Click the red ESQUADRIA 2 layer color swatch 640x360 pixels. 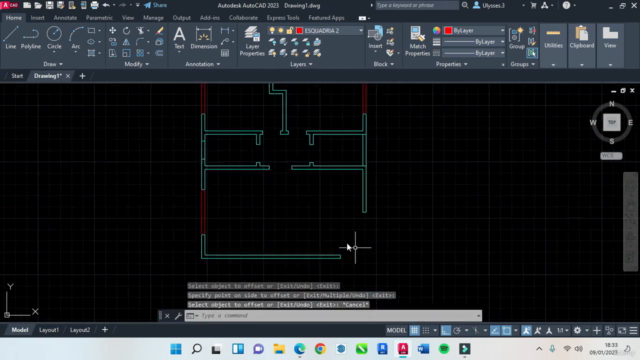point(299,31)
